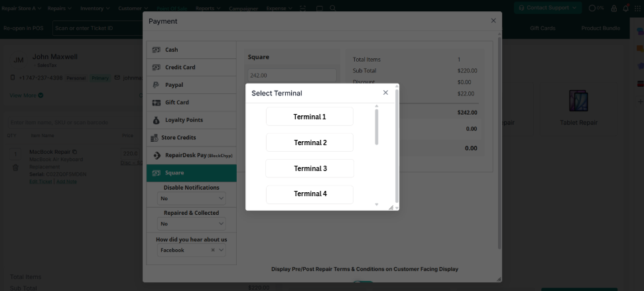
Task: Expand View More customer details
Action: tap(27, 95)
